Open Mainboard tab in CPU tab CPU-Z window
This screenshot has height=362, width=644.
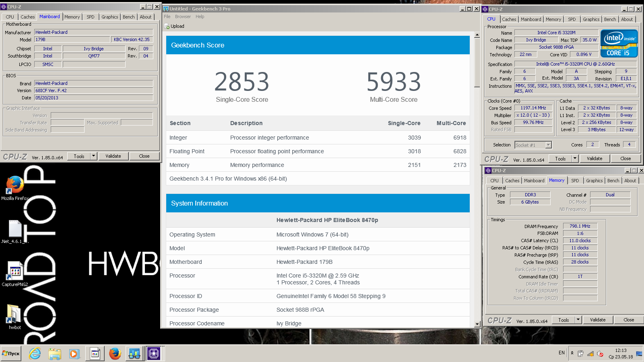pos(531,19)
